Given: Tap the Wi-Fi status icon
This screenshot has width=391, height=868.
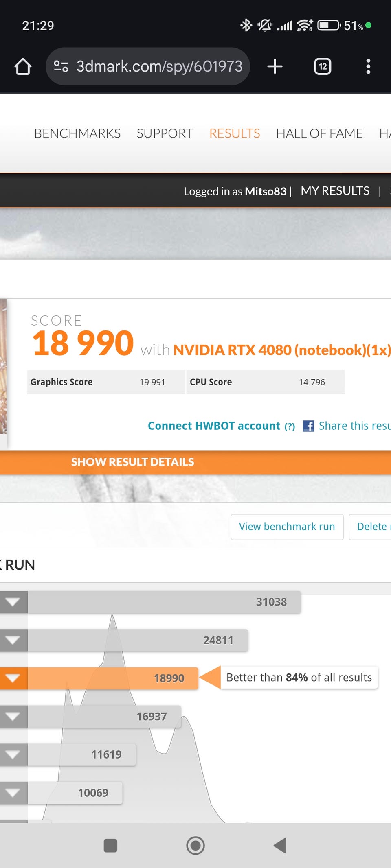Looking at the screenshot, I should pyautogui.click(x=305, y=25).
